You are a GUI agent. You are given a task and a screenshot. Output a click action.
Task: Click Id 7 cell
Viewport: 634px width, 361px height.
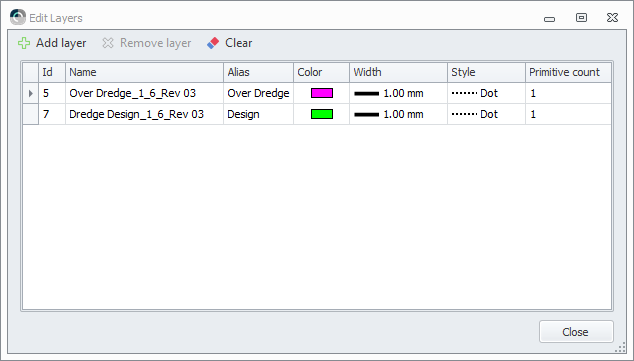click(52, 114)
